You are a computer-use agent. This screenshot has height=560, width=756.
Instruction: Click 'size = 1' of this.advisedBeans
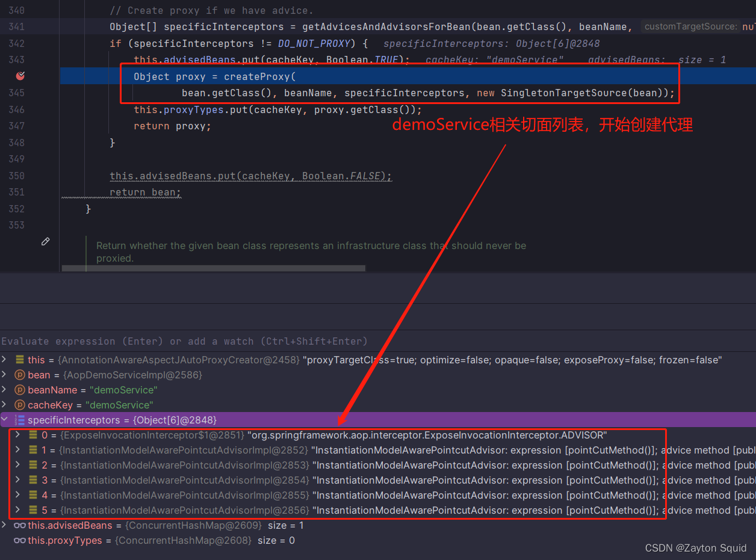pos(285,525)
